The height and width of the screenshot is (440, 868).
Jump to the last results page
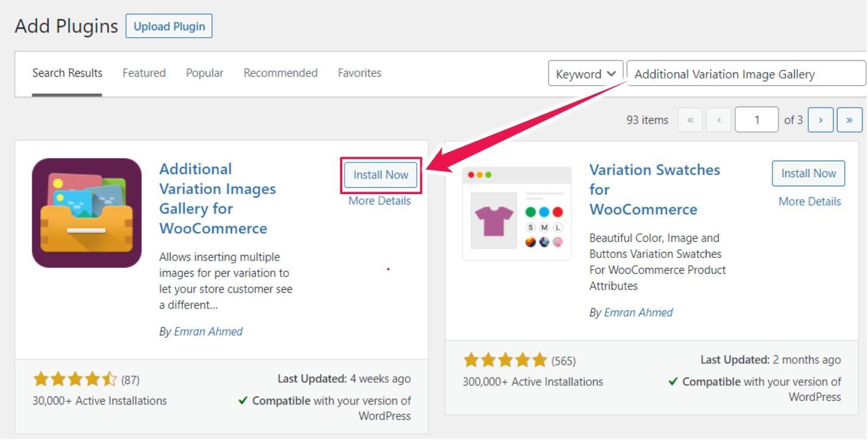(x=850, y=120)
